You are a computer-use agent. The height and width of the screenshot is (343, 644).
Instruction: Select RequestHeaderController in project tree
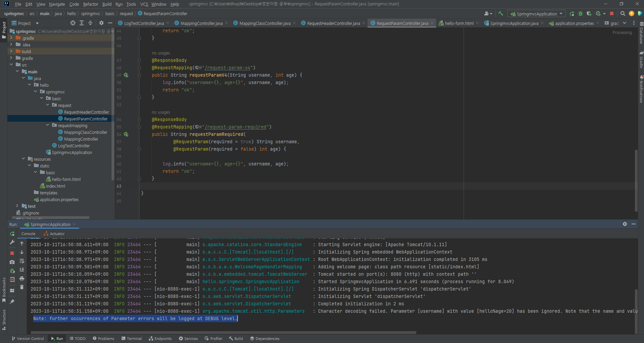(x=86, y=112)
